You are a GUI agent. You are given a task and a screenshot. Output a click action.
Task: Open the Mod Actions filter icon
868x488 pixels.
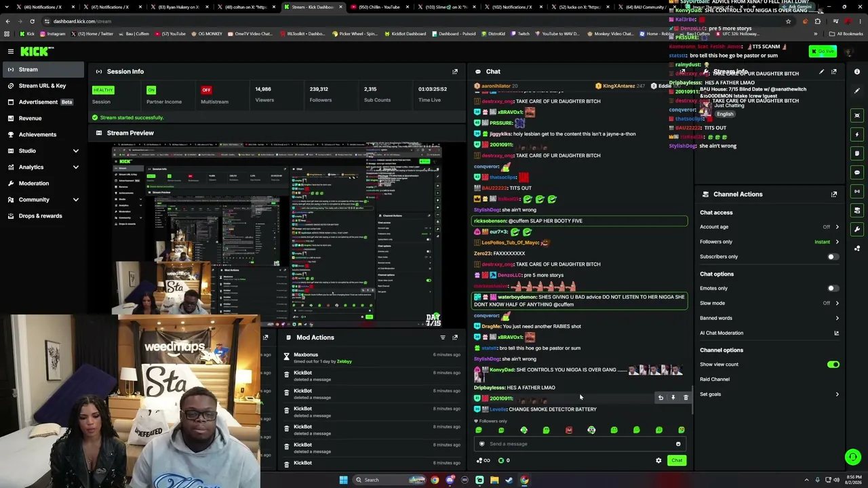tap(443, 338)
